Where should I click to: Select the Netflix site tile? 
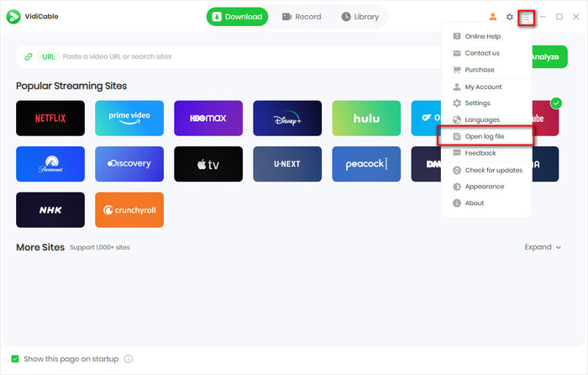[50, 119]
